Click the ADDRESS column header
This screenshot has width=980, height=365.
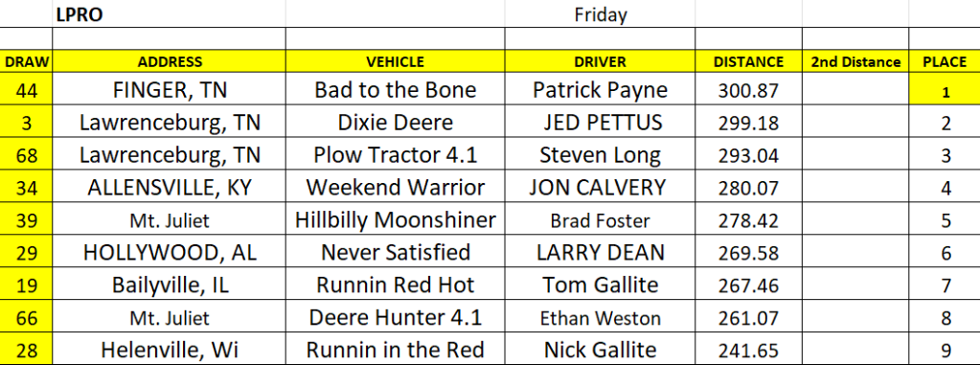[170, 62]
